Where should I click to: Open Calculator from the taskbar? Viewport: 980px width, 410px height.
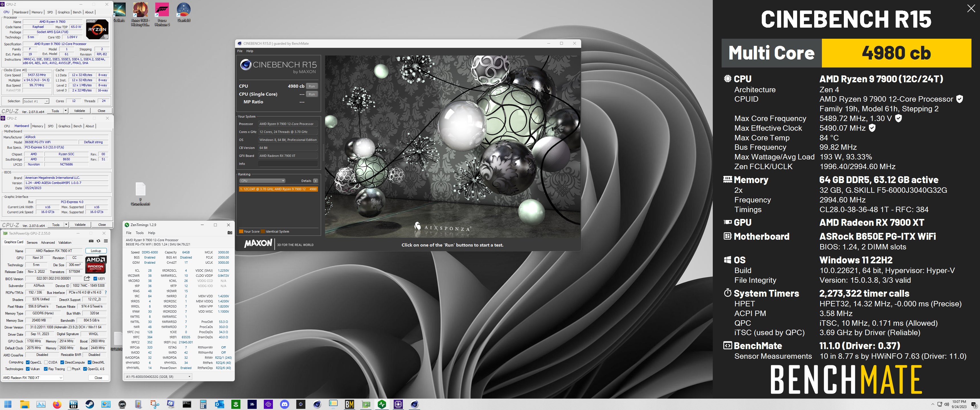pos(203,404)
